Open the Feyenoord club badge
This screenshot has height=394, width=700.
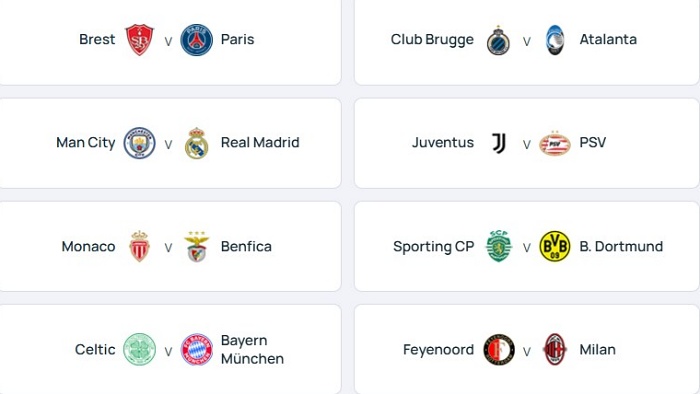coord(499,349)
